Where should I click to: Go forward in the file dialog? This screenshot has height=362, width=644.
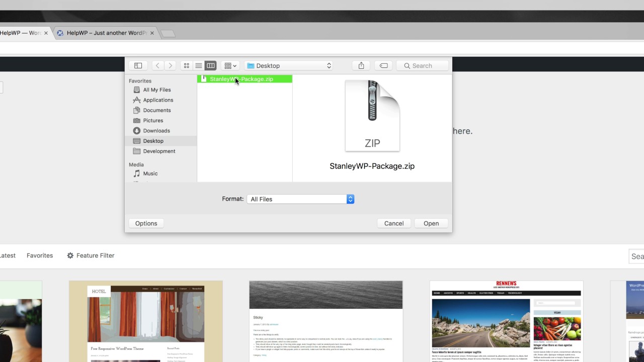[x=170, y=65]
